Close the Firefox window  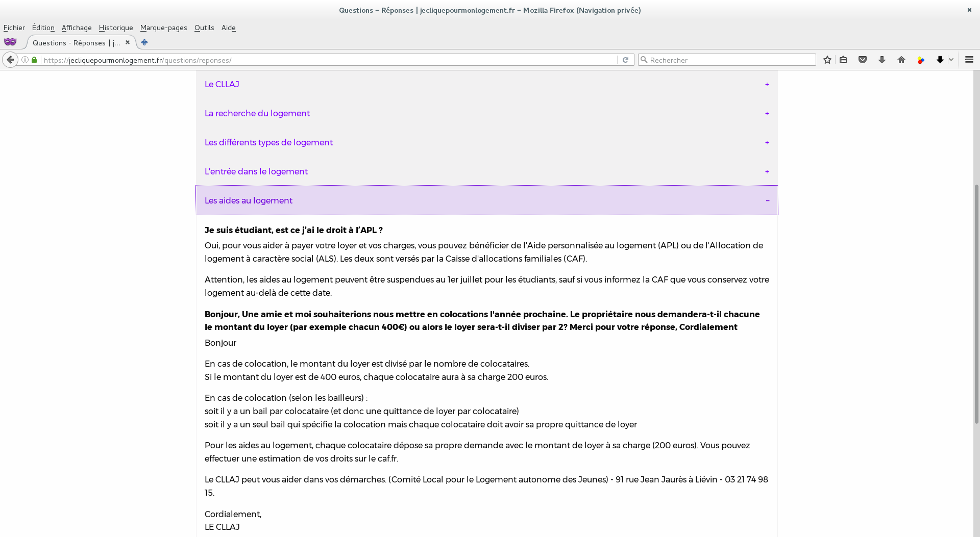point(969,10)
